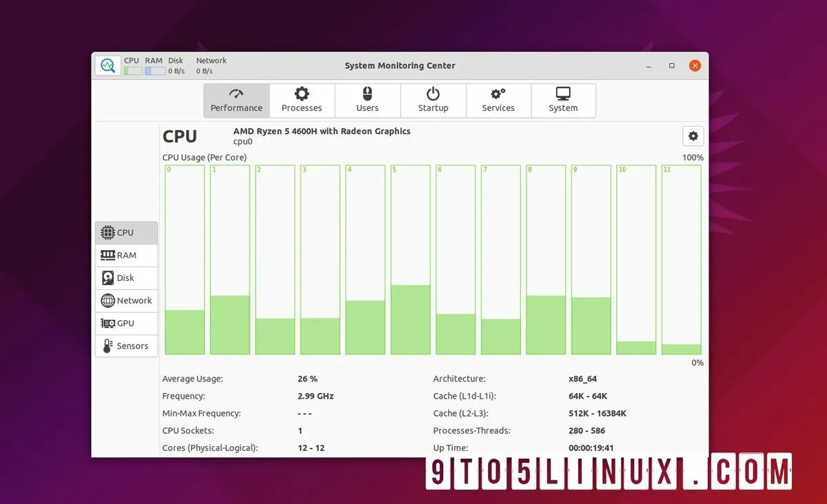Viewport: 827px width, 504px height.
Task: Click the cpu0 device label
Action: (x=243, y=142)
